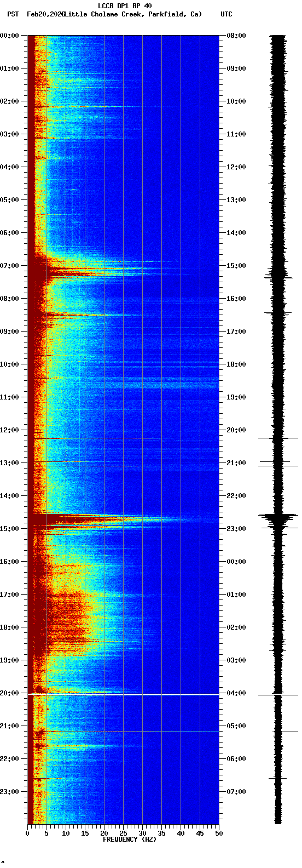Click '21:00' on the PST time axis

pos(10,726)
